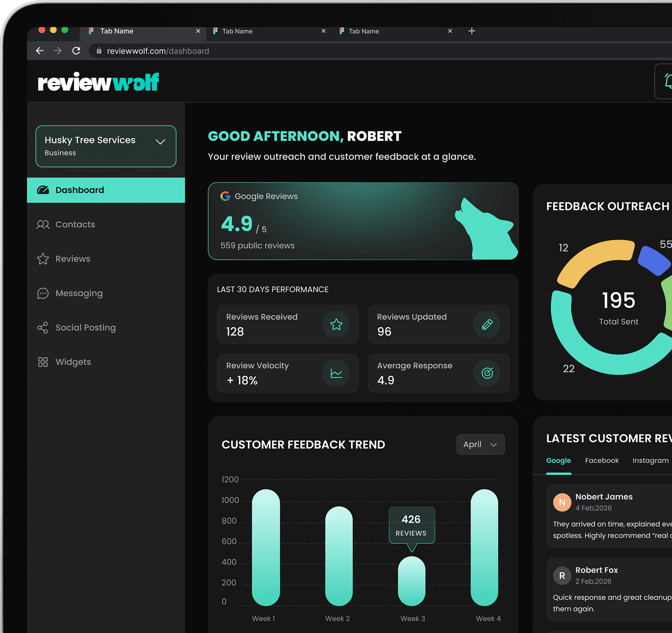The image size is (672, 633).
Task: Click Nobert James's avatar
Action: pos(562,502)
